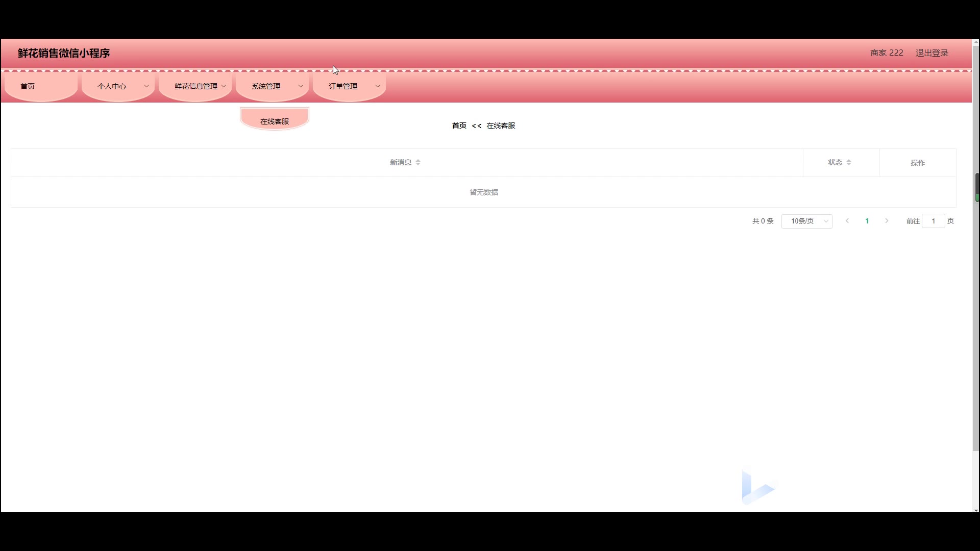
Task: Open the 10条/页 page size dropdown
Action: click(806, 221)
